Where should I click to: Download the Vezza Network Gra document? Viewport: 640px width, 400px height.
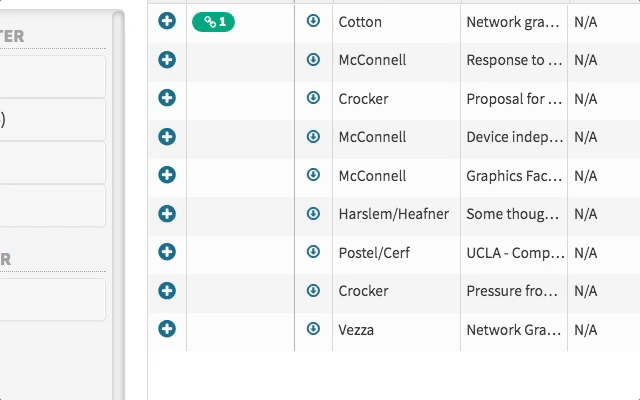313,329
